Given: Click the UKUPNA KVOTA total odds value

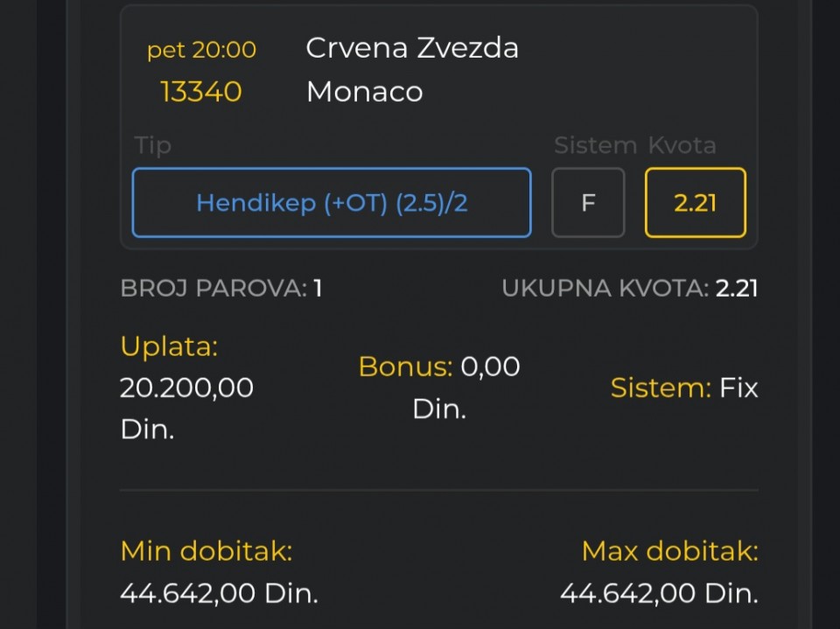Looking at the screenshot, I should (736, 289).
